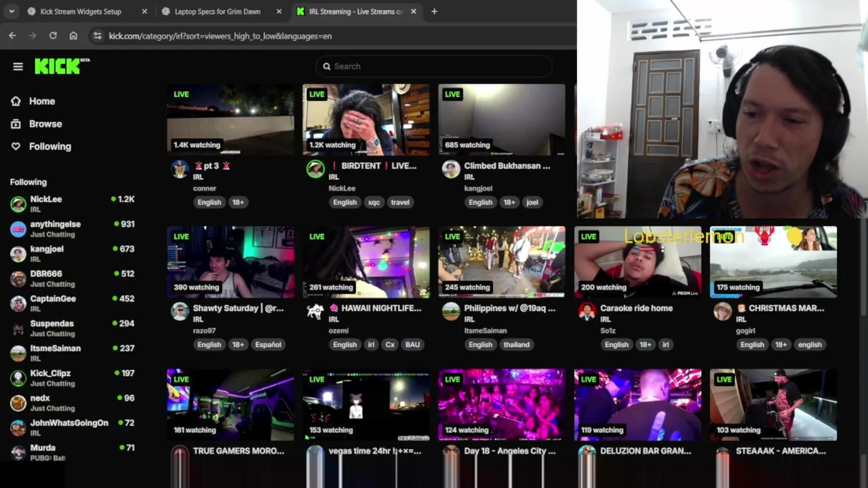
Task: Reload the page
Action: (53, 36)
